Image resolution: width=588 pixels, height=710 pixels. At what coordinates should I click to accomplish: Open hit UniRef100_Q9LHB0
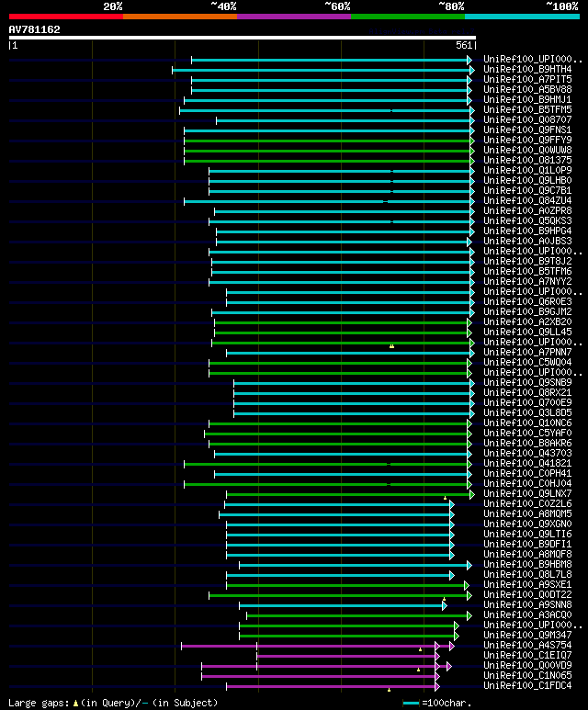click(x=527, y=180)
